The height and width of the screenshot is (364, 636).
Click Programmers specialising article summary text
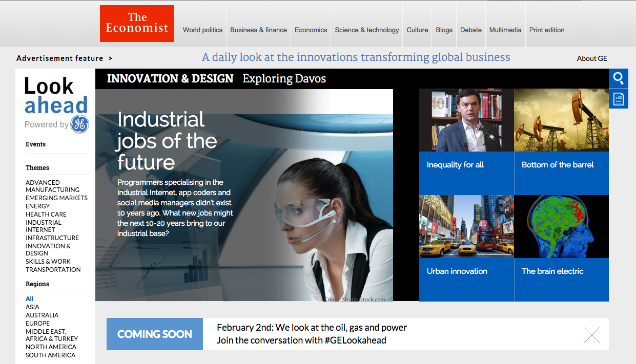point(175,208)
